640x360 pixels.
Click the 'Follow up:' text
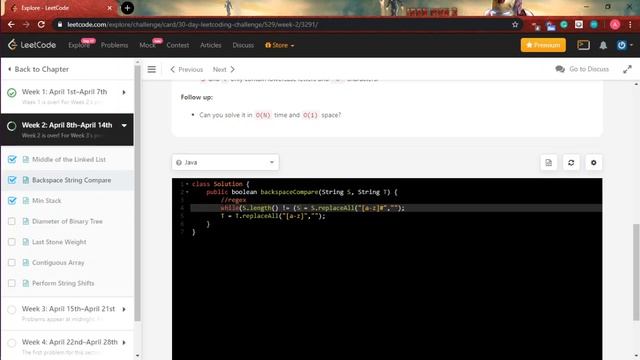[x=197, y=97]
